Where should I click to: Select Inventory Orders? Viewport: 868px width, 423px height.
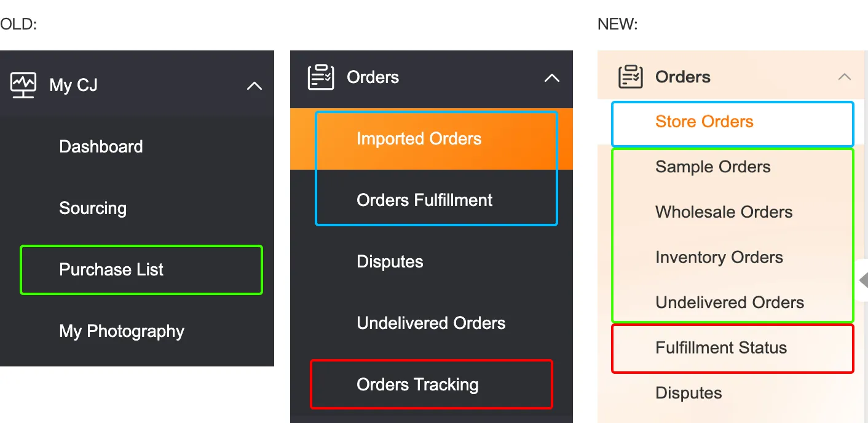click(719, 257)
